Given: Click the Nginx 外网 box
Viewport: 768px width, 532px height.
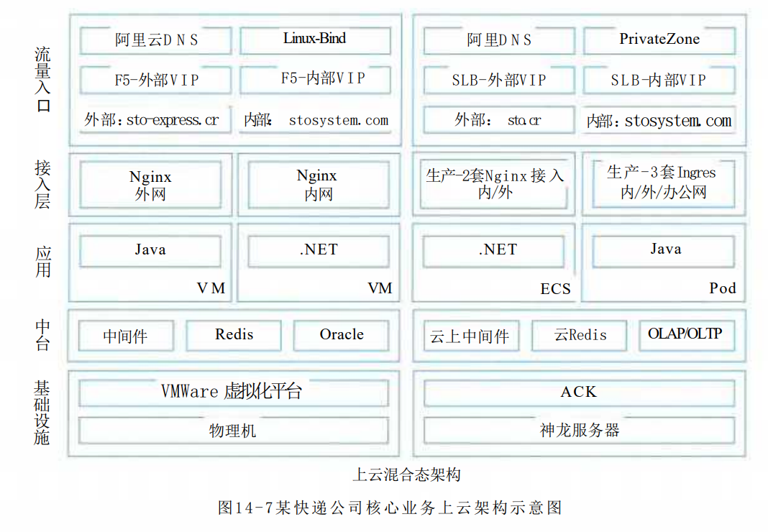Looking at the screenshot, I should pyautogui.click(x=150, y=185).
